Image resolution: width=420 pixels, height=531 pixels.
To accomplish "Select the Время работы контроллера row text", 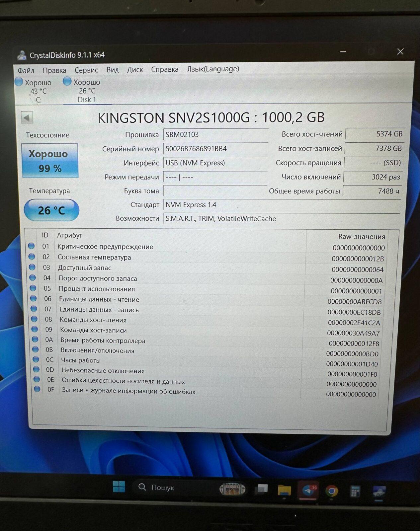I will click(x=103, y=341).
